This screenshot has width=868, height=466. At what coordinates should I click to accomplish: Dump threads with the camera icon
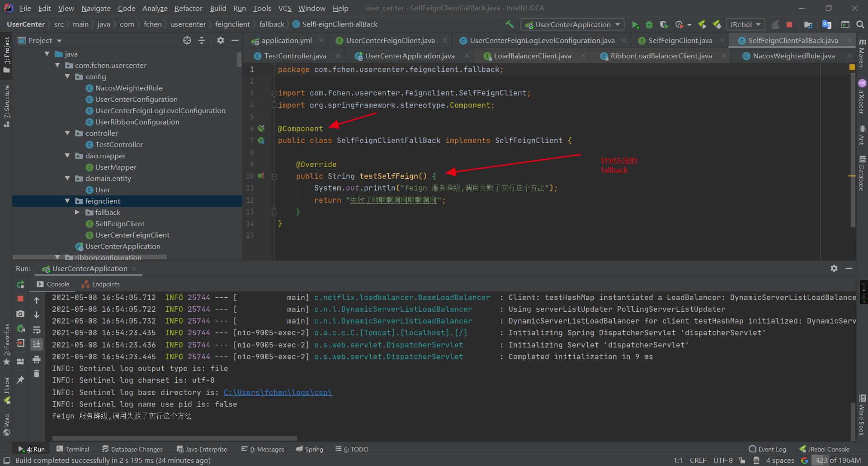point(20,314)
